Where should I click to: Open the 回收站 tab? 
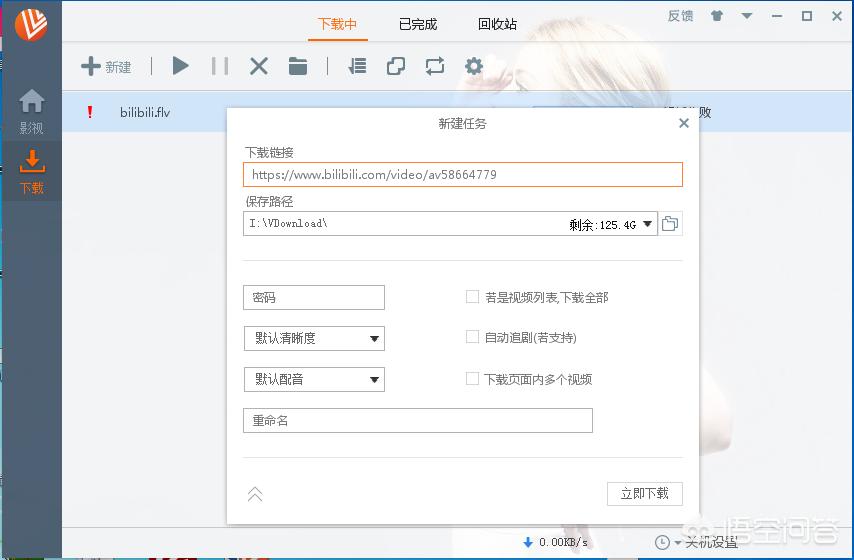(x=497, y=24)
